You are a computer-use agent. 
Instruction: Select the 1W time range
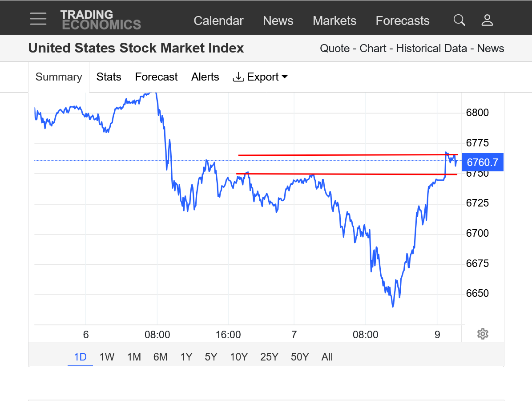tap(107, 357)
